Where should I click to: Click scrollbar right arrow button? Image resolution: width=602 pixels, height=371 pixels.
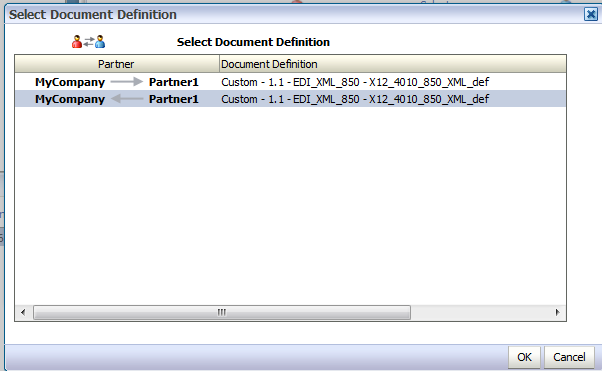[x=557, y=312]
